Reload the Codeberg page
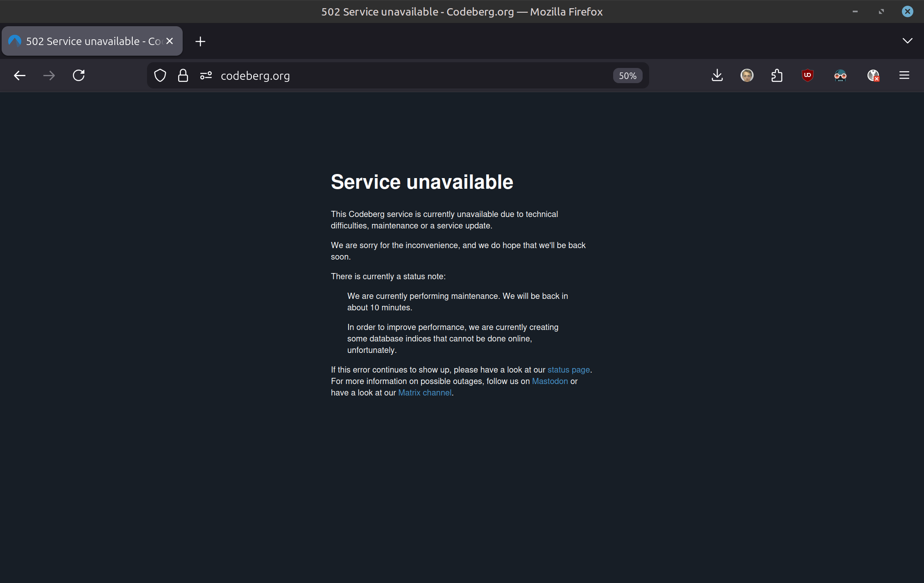Viewport: 924px width, 583px height. pyautogui.click(x=79, y=75)
